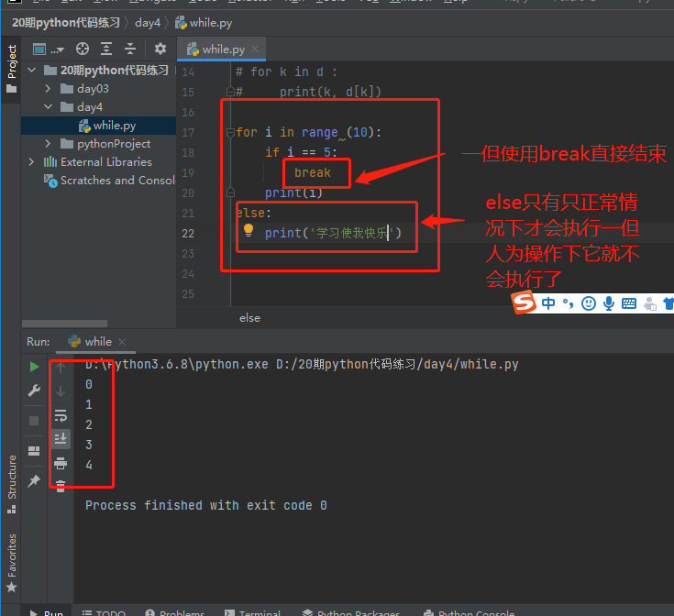Image resolution: width=674 pixels, height=616 pixels.
Task: Click the Collapse All icon in Project toolbar
Action: 130,49
